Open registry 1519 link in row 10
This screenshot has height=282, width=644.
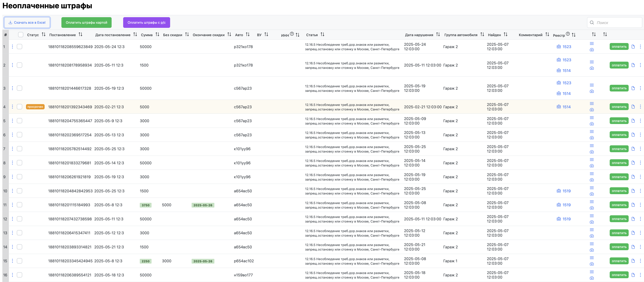coord(564,191)
